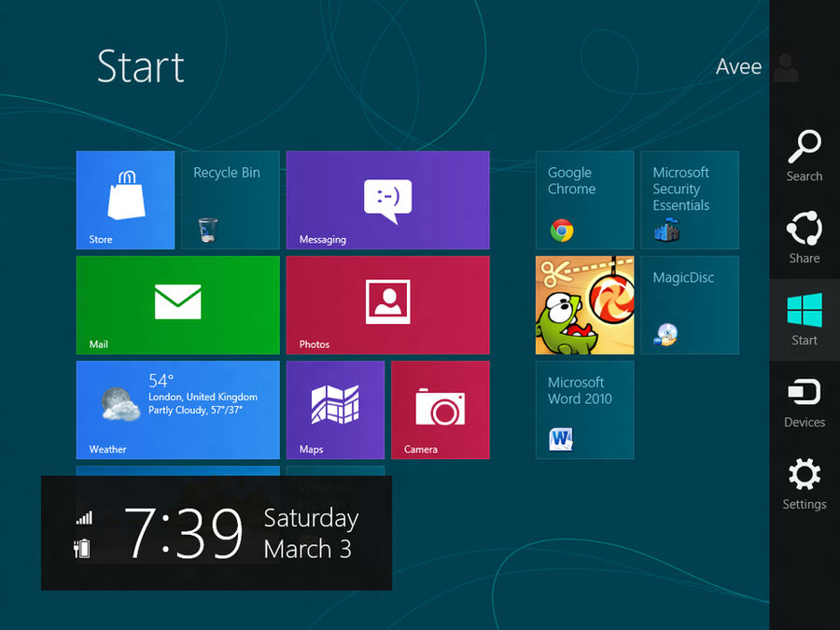Launch Microsoft Word 2010 tile

[x=584, y=410]
